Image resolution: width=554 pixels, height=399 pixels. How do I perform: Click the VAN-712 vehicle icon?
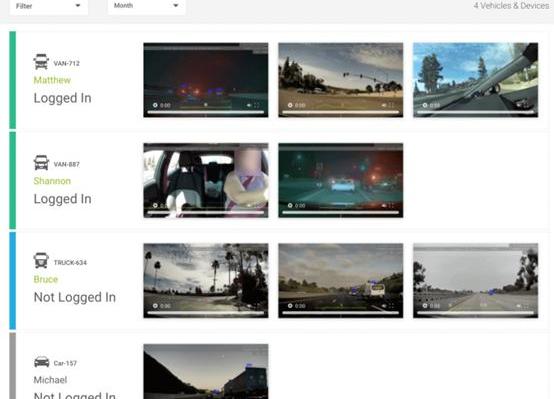(x=41, y=62)
